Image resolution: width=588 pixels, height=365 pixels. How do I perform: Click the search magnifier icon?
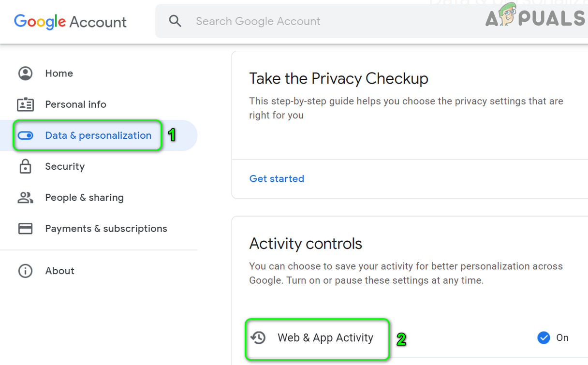pyautogui.click(x=175, y=21)
